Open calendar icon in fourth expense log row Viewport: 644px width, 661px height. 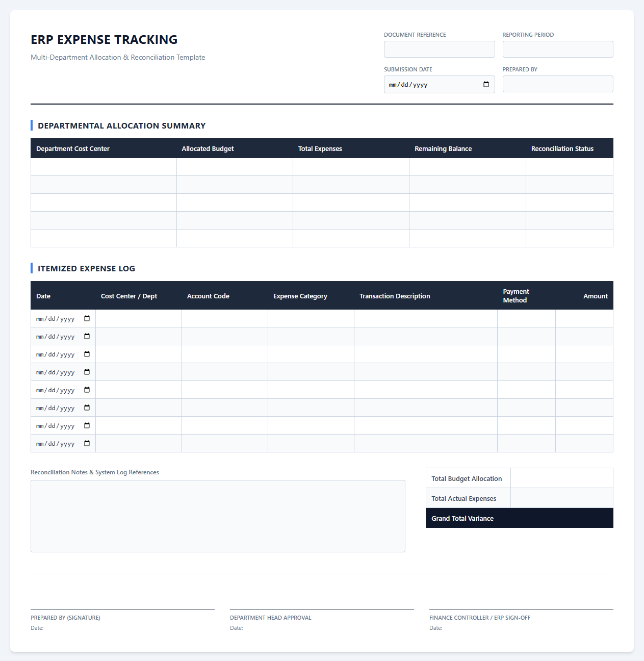pyautogui.click(x=87, y=372)
